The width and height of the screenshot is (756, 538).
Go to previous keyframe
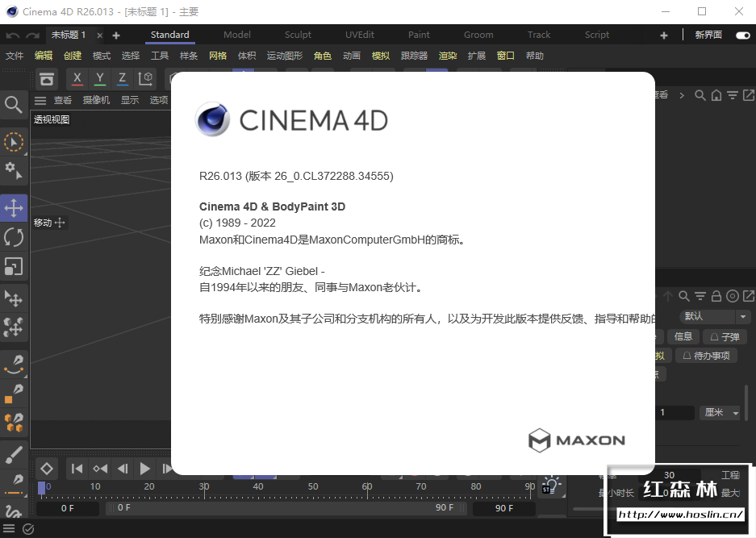tap(100, 469)
